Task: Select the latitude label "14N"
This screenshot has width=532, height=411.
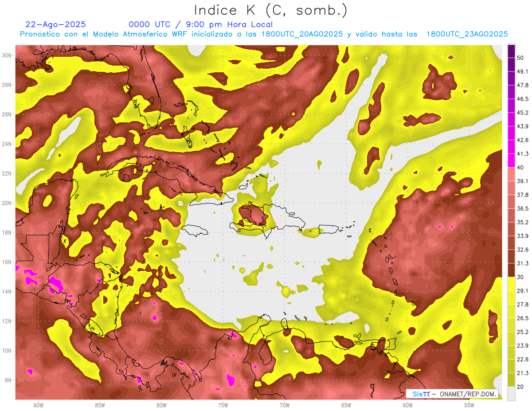Action: tap(7, 291)
